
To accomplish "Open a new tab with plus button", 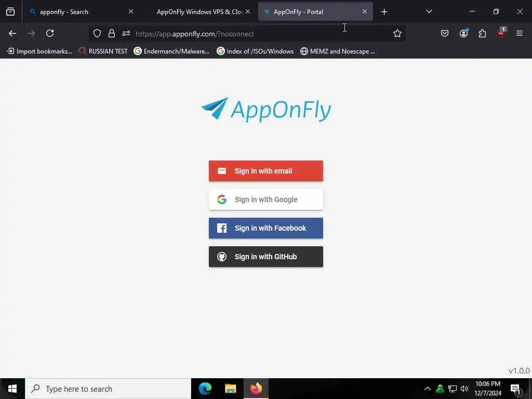I will click(384, 12).
